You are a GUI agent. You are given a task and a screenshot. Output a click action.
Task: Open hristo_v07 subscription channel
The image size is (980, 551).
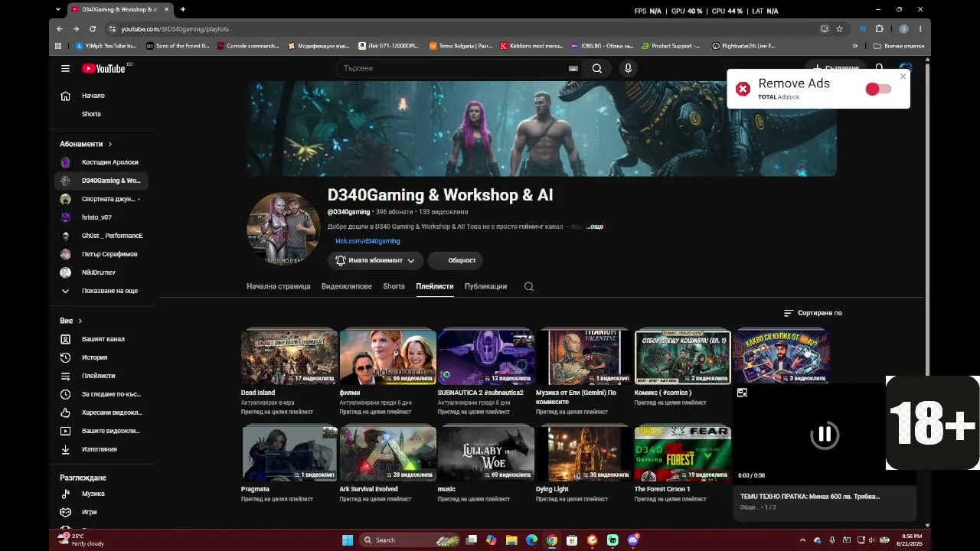coord(103,217)
